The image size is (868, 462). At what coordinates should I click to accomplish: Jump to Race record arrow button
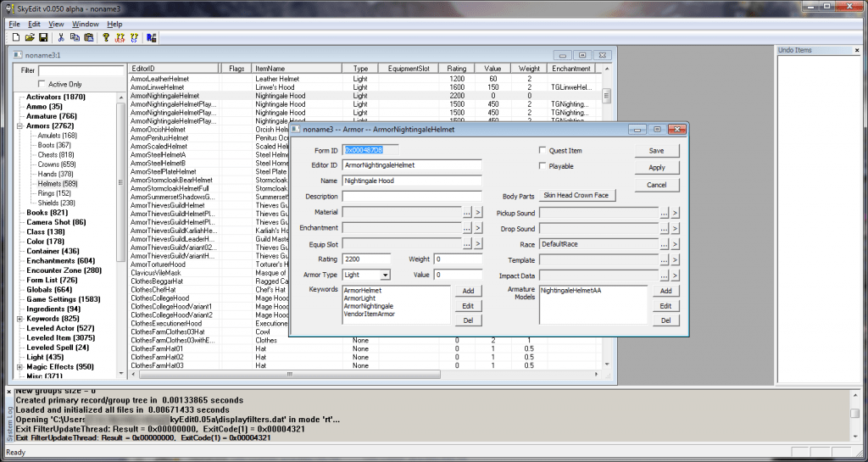click(x=675, y=244)
